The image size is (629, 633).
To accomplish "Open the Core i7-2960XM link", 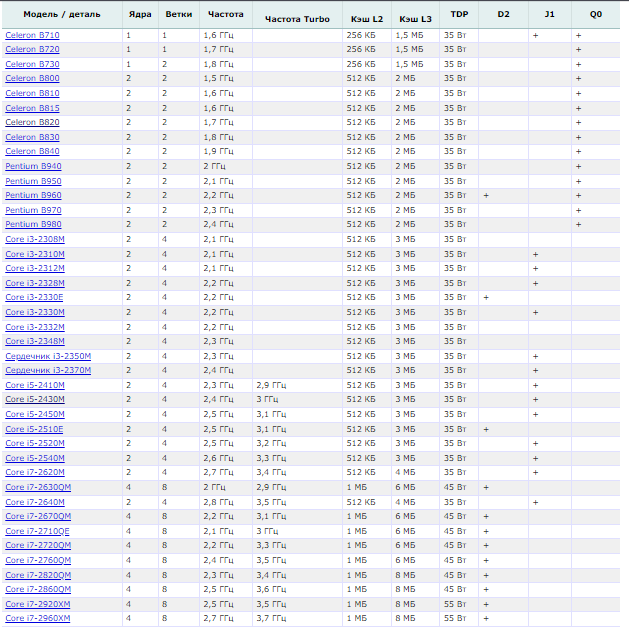I will point(38,619).
